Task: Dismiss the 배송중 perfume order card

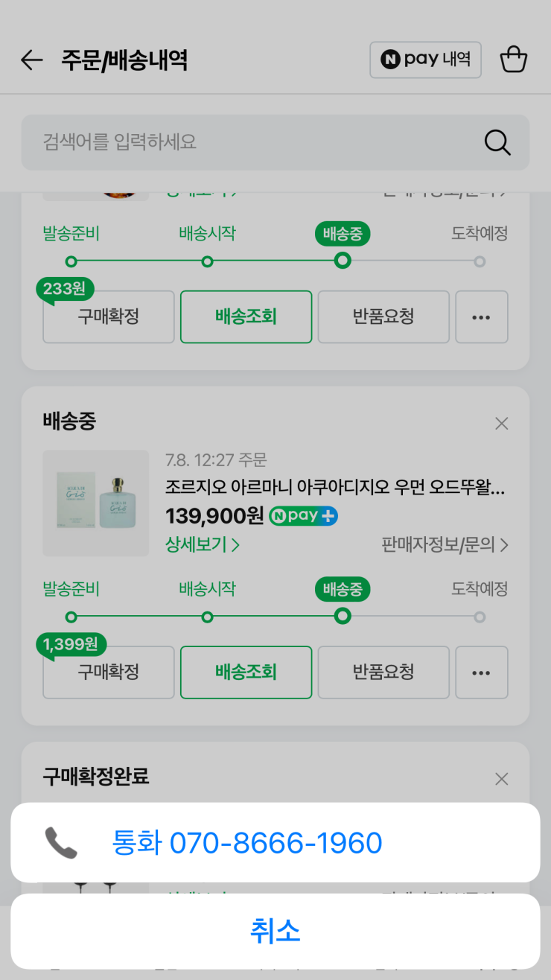Action: click(502, 423)
